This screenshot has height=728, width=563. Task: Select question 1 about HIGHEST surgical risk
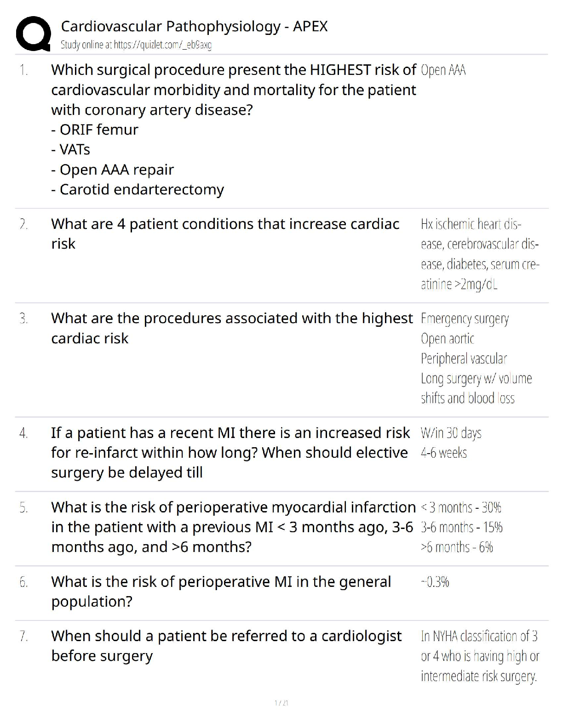click(234, 90)
